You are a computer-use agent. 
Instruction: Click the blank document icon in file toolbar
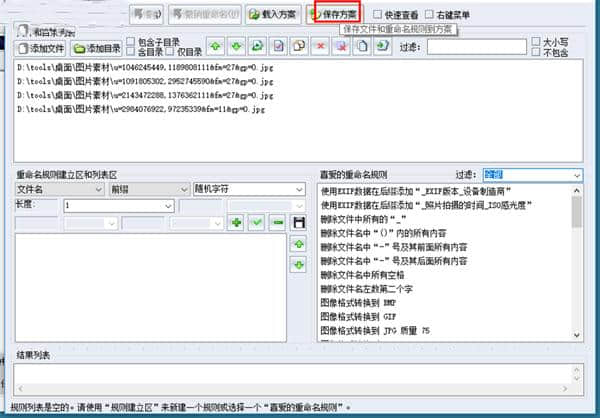point(362,47)
